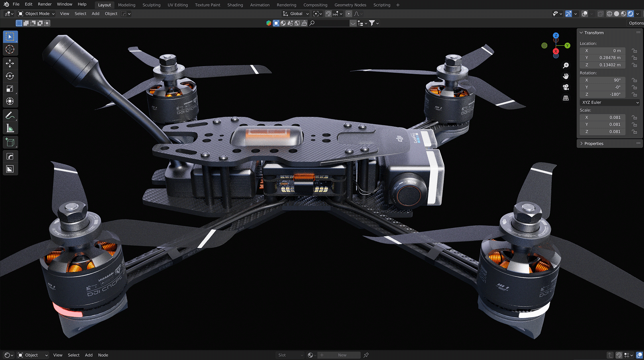Viewport: 644px width, 360px height.
Task: Select the Measure tool
Action: coord(10,128)
